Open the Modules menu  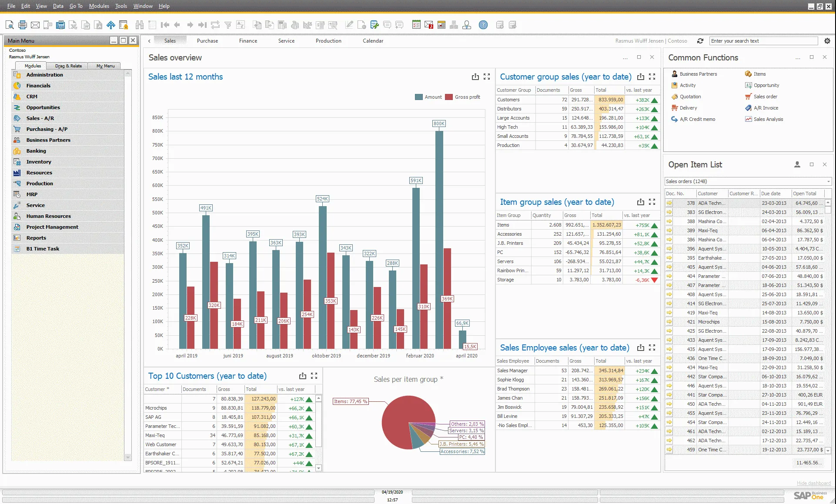99,6
